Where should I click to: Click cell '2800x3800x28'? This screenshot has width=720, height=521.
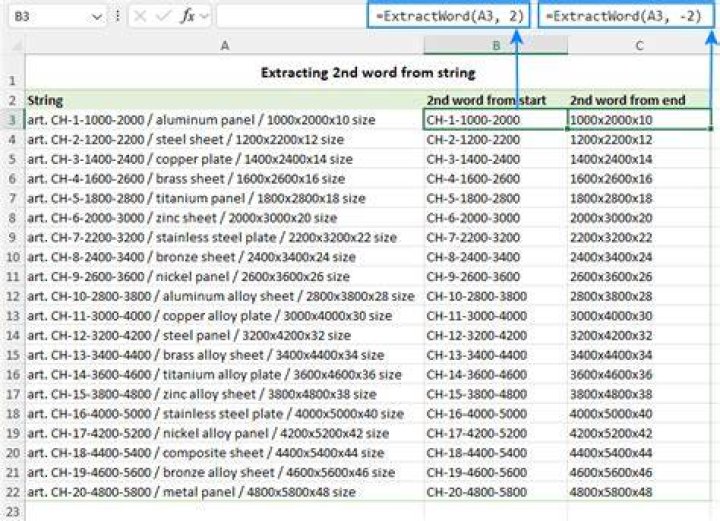(x=639, y=297)
